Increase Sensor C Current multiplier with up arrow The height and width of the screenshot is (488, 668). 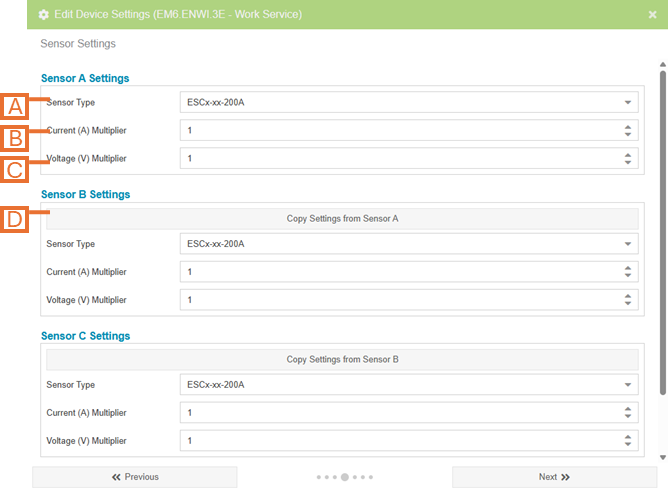click(x=628, y=409)
